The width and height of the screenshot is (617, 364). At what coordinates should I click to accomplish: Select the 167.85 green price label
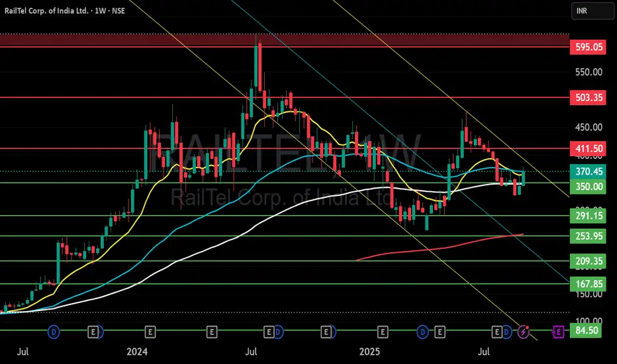click(x=588, y=284)
